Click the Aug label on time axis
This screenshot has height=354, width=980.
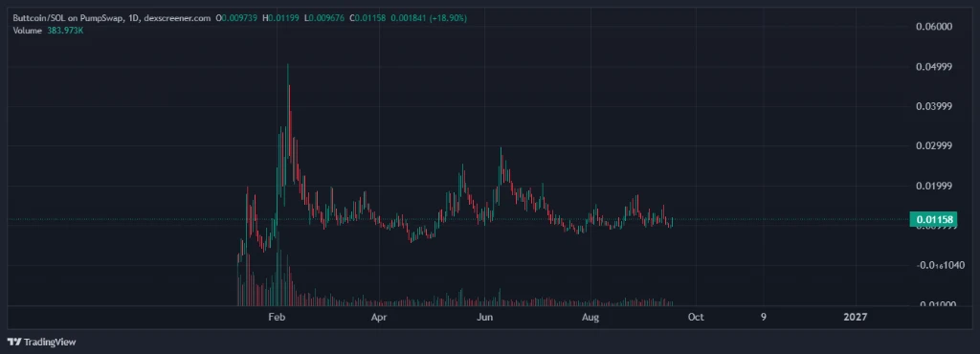click(590, 317)
